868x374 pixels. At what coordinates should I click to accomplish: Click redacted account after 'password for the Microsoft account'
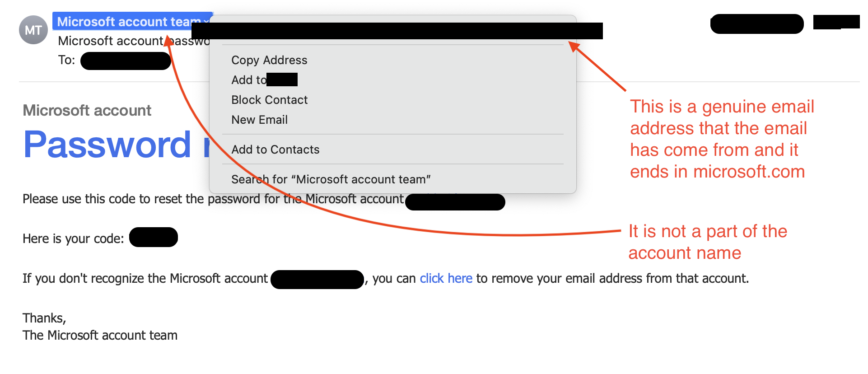pos(455,202)
